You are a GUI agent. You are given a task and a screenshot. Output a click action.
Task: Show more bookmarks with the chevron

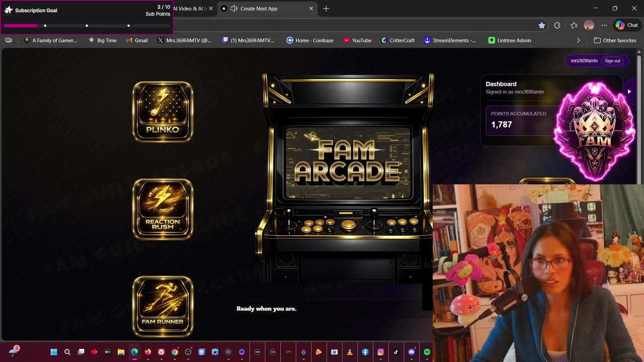(578, 40)
